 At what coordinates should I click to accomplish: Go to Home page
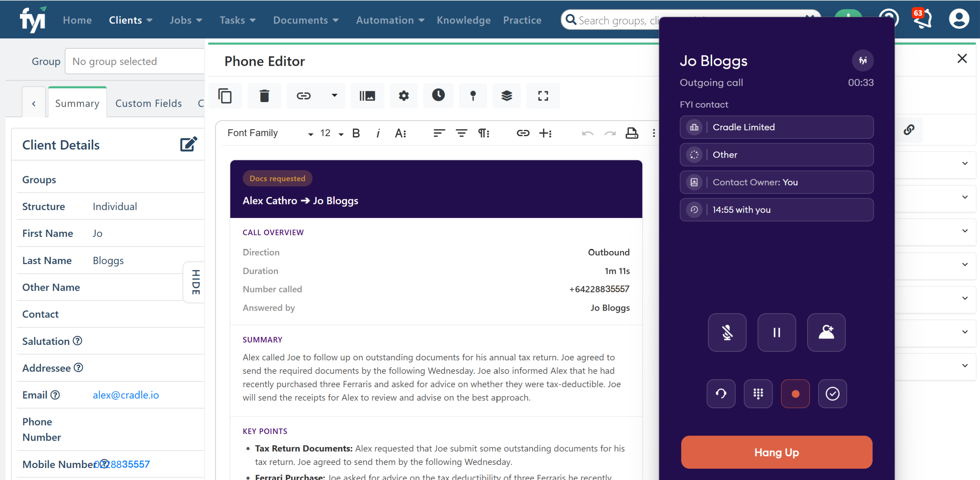(77, 20)
